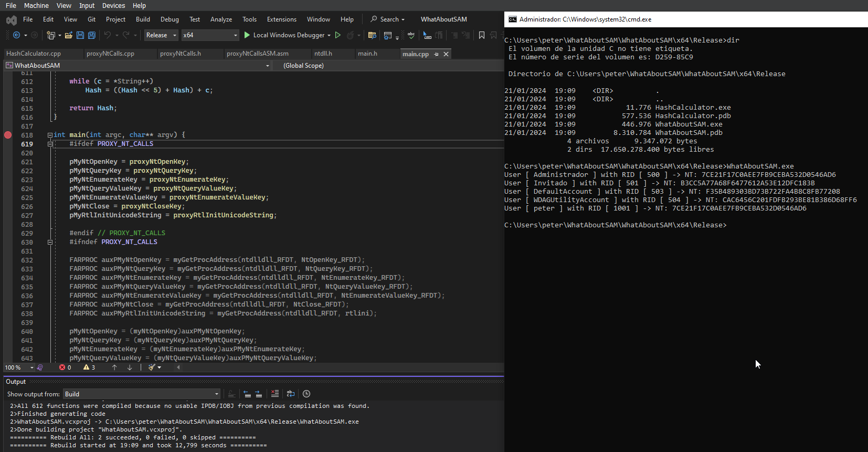The height and width of the screenshot is (452, 868).
Task: Collapse the #ifdef block at line 619
Action: coord(50,144)
